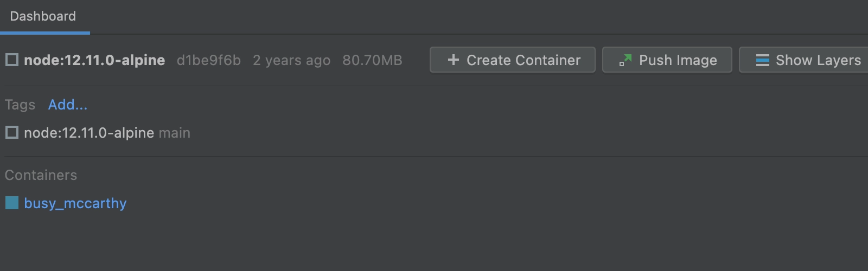The image size is (868, 271).
Task: Click the green arrow Push Image icon
Action: tap(626, 60)
